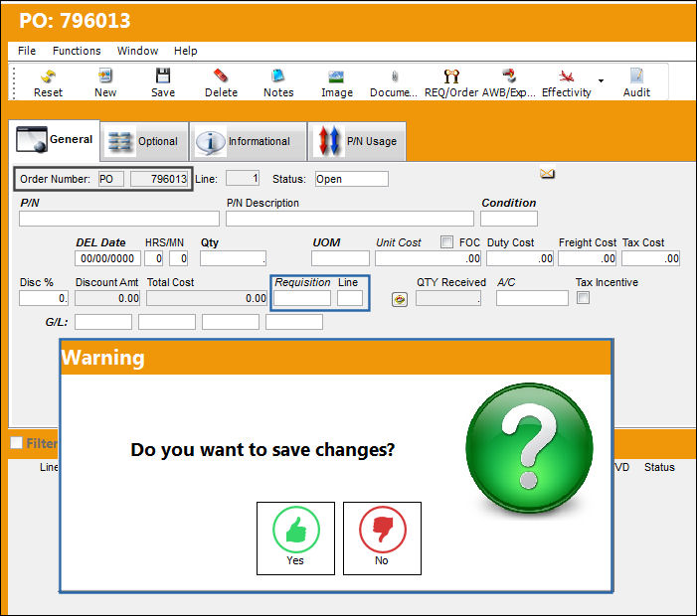
Task: Open the File menu
Action: pos(27,51)
